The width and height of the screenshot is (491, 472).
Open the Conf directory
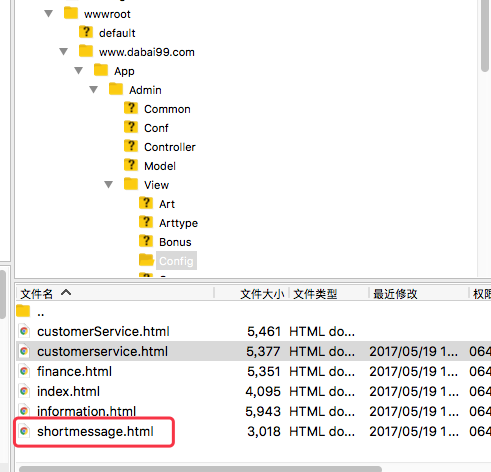coord(156,128)
